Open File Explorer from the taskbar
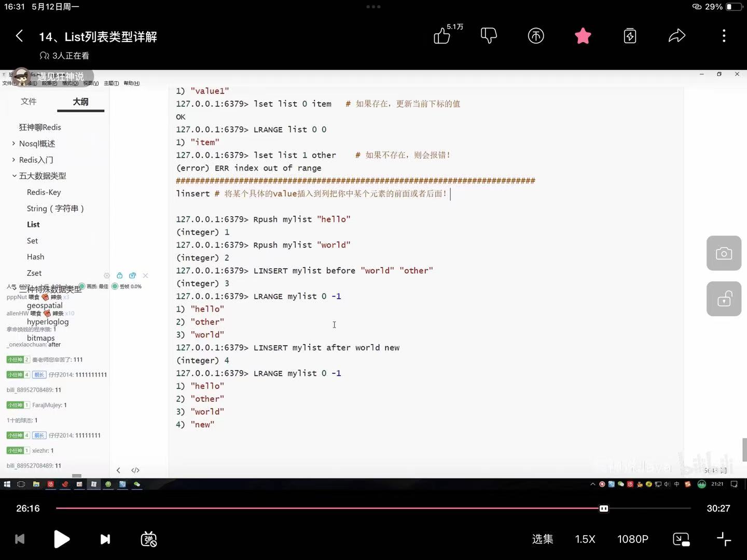The width and height of the screenshot is (747, 560). [x=36, y=484]
